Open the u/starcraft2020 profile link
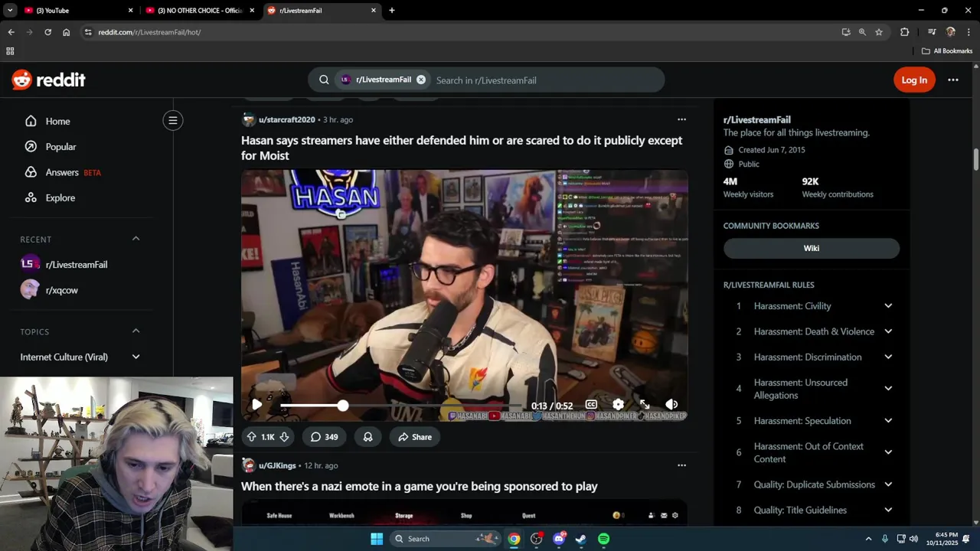The height and width of the screenshot is (551, 980). pos(286,119)
